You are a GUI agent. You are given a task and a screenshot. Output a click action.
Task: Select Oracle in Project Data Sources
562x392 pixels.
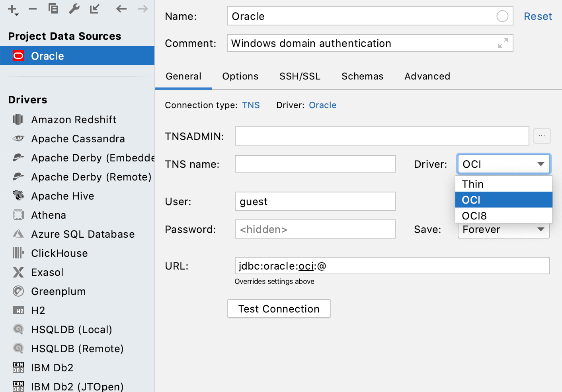pyautogui.click(x=77, y=56)
